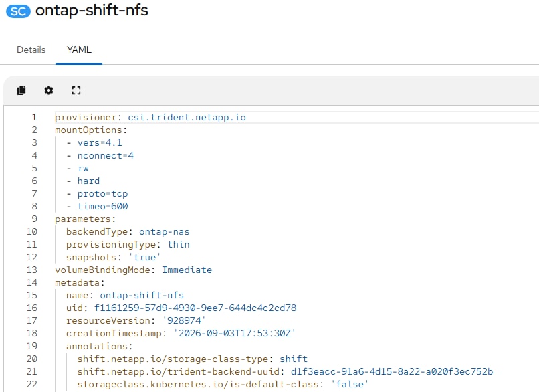Click the hard mount option
Screen dimensions: 539x392
[88, 181]
